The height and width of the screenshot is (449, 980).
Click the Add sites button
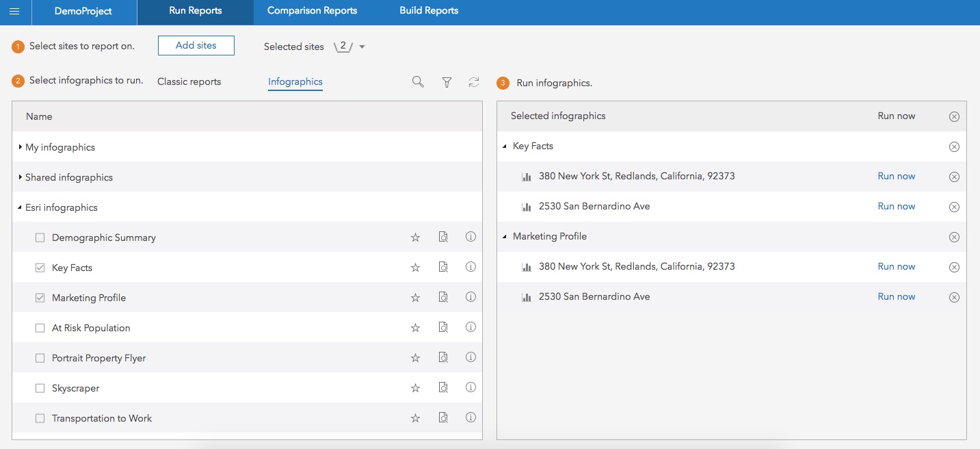pyautogui.click(x=196, y=45)
